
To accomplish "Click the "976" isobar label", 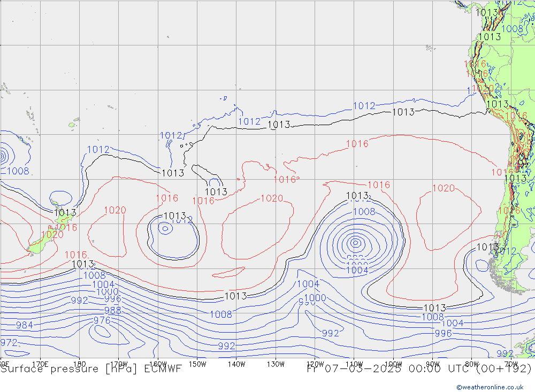I will click(102, 320).
